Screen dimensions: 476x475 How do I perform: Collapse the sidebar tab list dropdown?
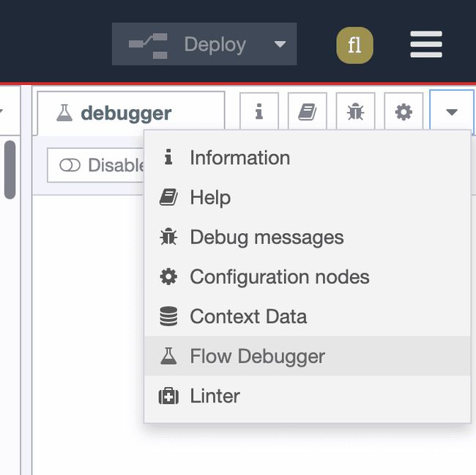click(451, 112)
